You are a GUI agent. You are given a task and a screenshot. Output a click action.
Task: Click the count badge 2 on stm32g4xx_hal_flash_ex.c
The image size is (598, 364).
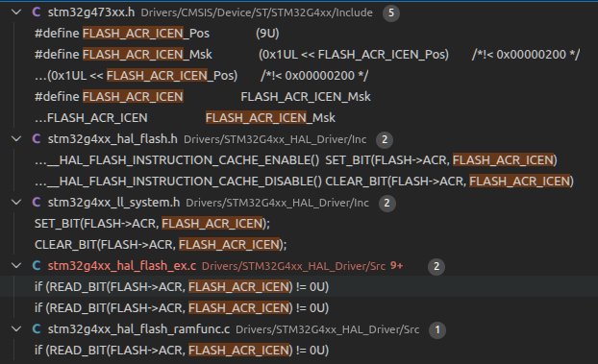(x=436, y=266)
